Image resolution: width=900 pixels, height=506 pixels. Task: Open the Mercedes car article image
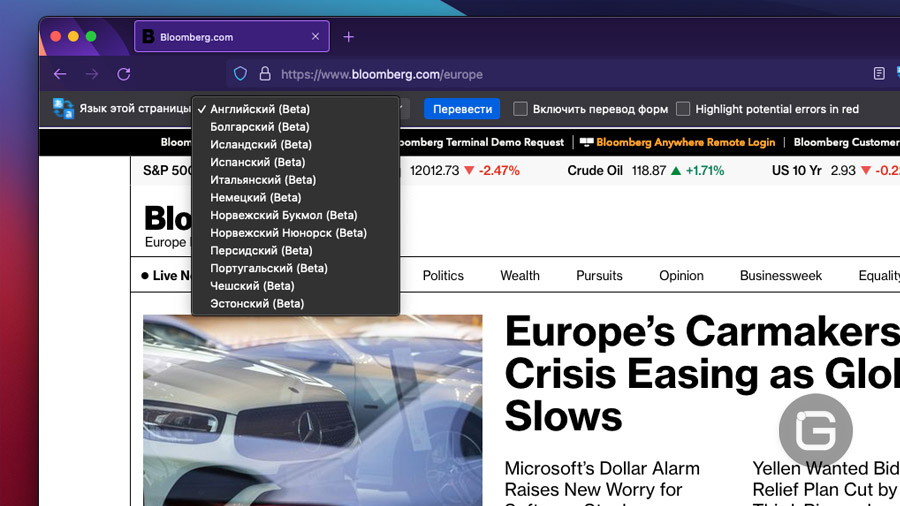pyautogui.click(x=313, y=410)
